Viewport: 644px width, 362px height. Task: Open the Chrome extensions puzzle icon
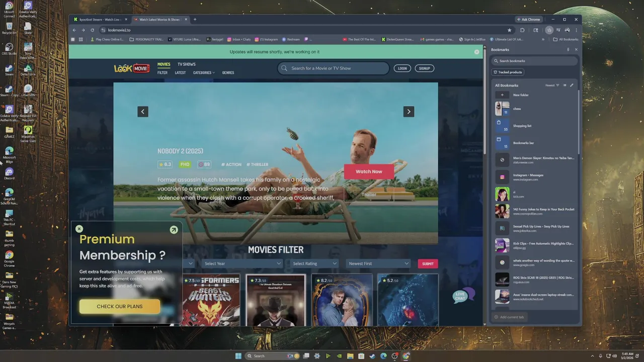[522, 30]
